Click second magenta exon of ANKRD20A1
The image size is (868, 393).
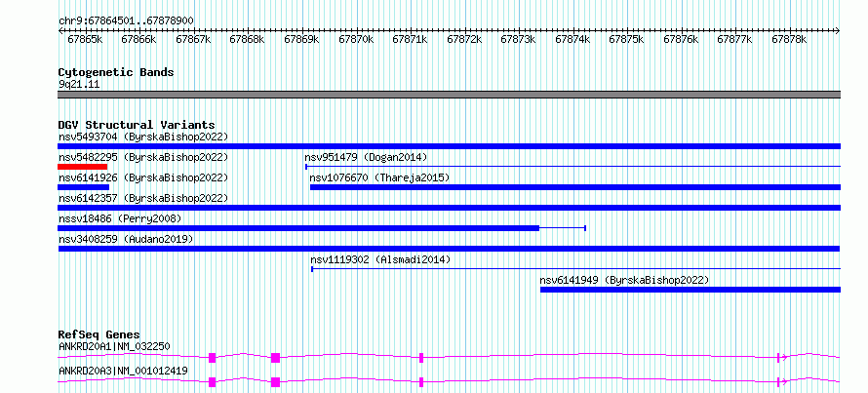275,358
